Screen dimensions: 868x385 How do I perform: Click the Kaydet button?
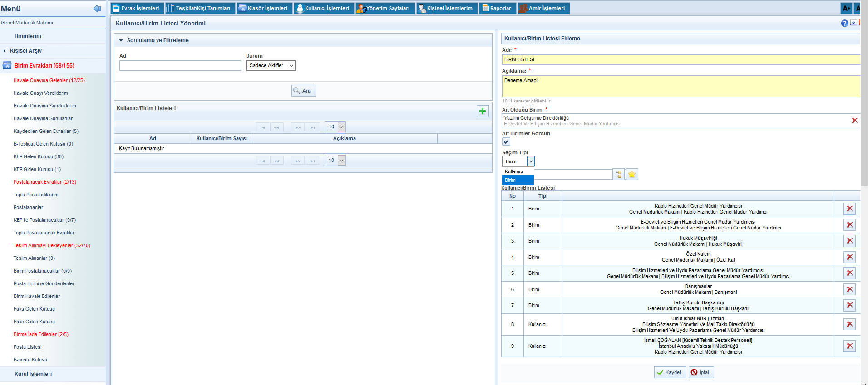click(x=670, y=372)
